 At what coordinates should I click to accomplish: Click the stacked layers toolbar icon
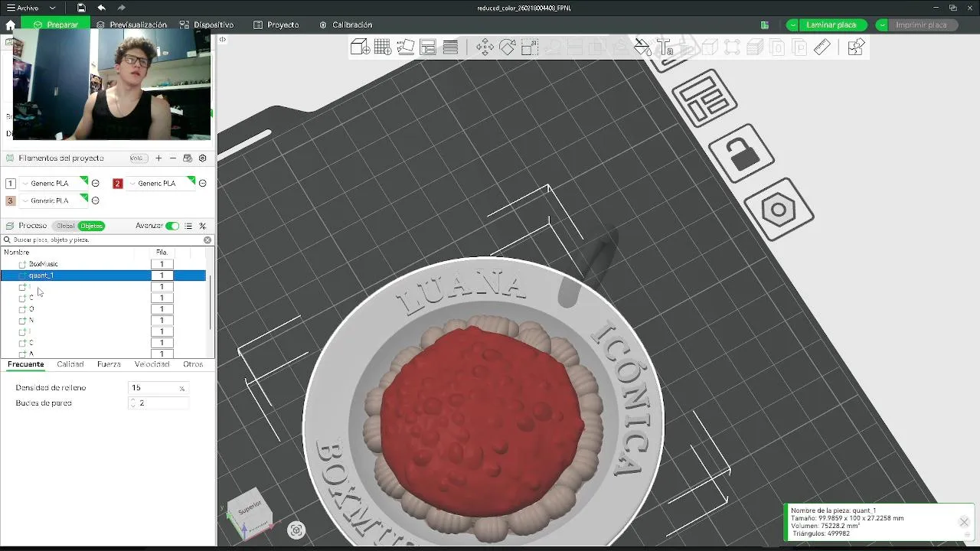pyautogui.click(x=450, y=47)
